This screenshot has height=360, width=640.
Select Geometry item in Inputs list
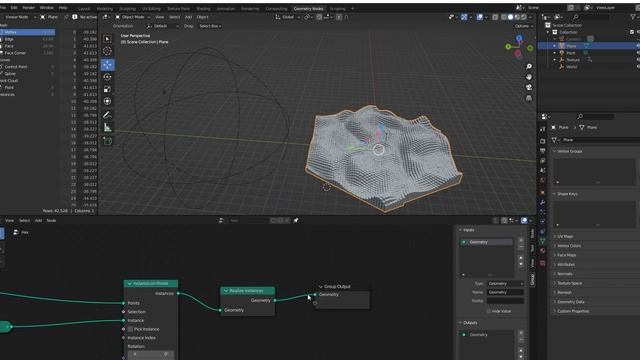[x=487, y=242]
